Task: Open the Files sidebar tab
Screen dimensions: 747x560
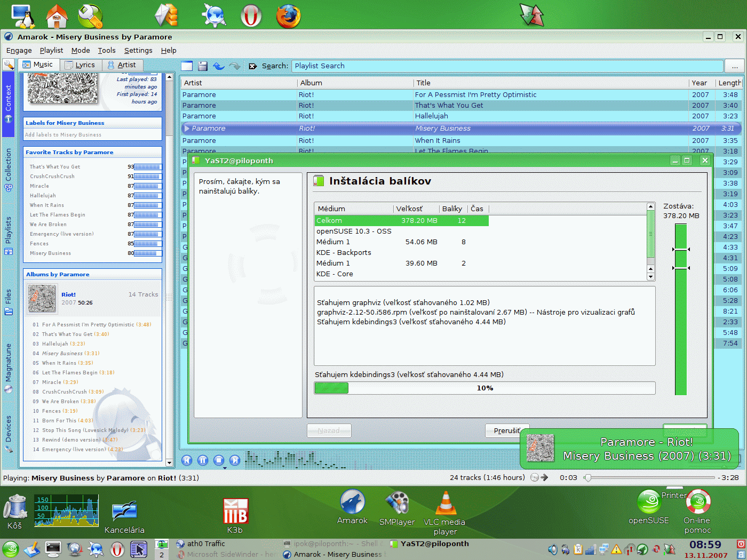Action: (8, 302)
